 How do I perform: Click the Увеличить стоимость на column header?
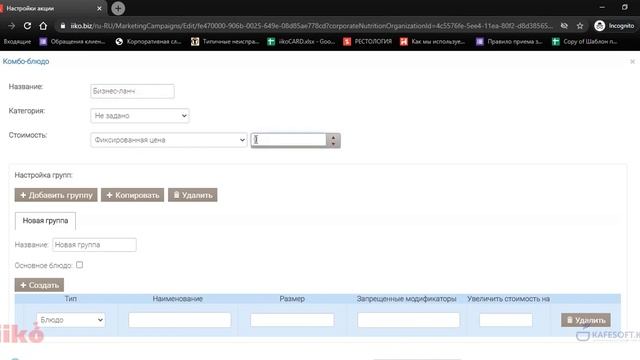tap(509, 299)
